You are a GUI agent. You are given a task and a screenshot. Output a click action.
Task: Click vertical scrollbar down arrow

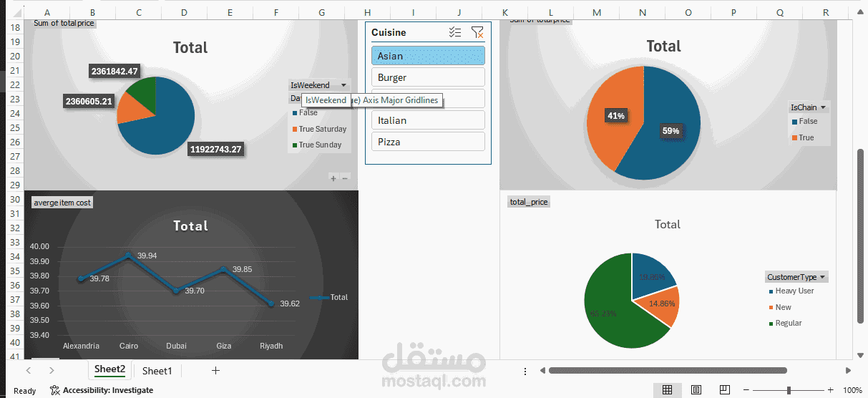861,354
